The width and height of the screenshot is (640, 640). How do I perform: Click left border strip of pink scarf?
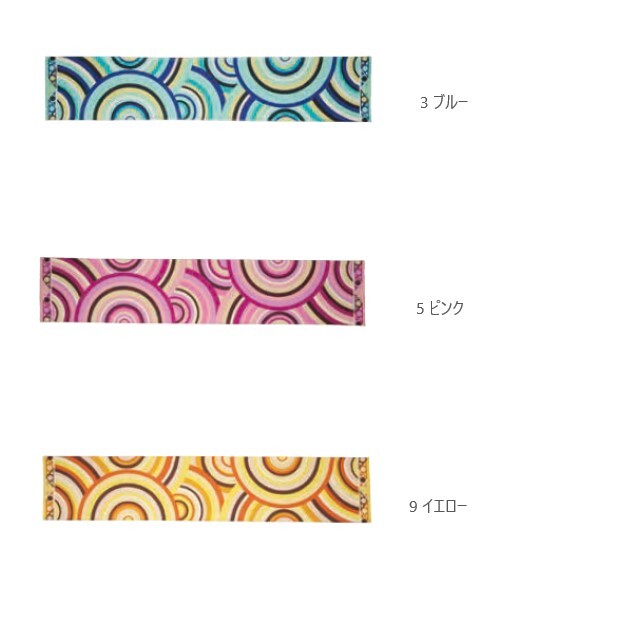46,290
